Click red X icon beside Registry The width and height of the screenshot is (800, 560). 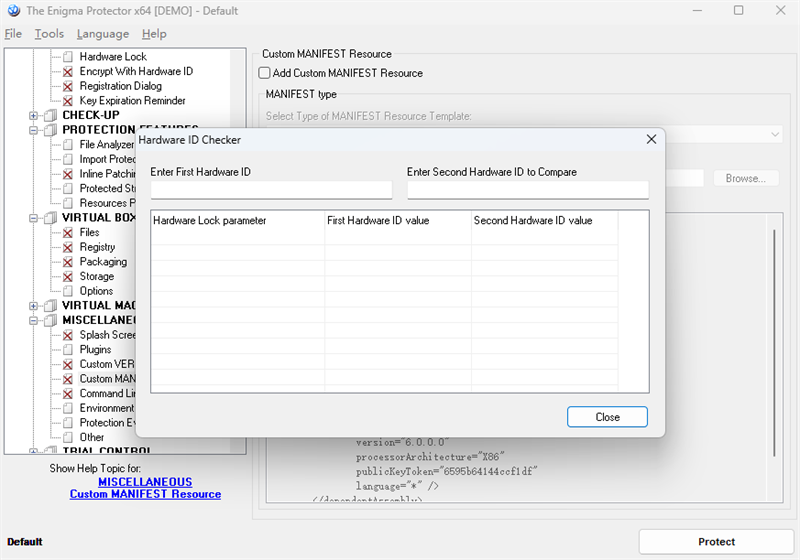pos(68,247)
